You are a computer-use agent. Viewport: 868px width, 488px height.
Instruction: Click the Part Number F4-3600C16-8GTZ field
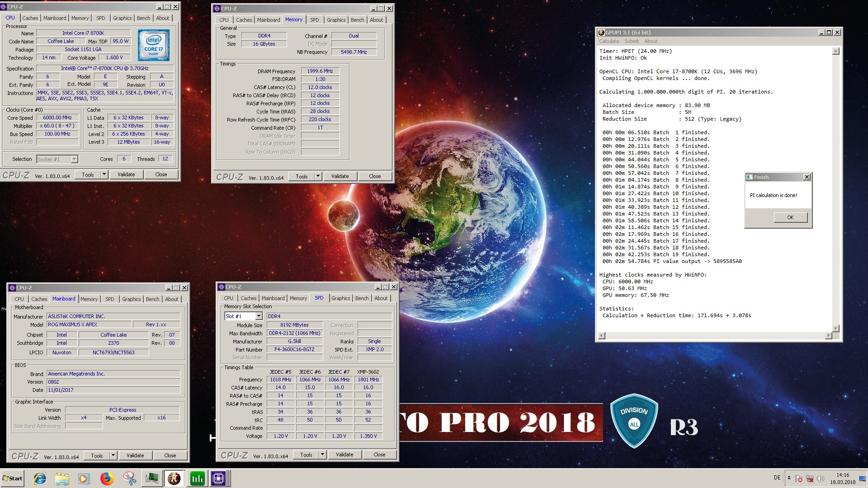click(294, 349)
